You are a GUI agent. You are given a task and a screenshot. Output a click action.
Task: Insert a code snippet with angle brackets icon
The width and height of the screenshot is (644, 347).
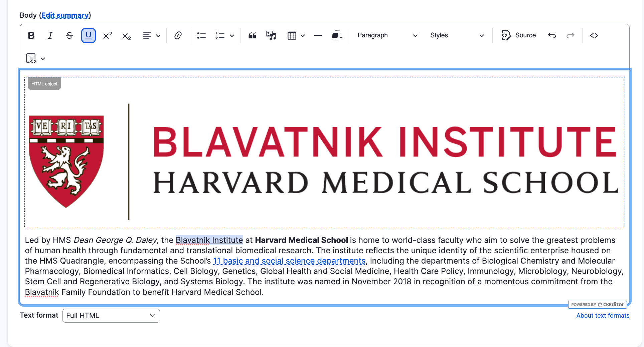tap(594, 35)
